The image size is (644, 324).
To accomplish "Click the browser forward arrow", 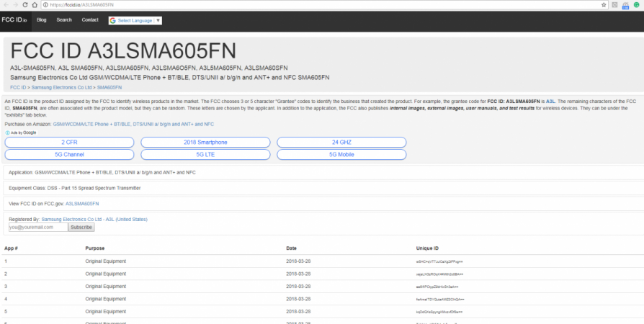I will coord(16,5).
